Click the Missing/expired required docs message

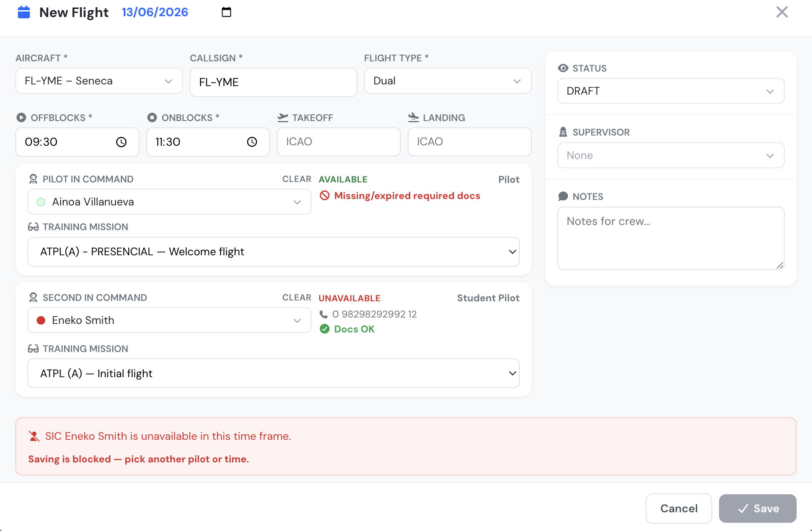click(x=407, y=196)
